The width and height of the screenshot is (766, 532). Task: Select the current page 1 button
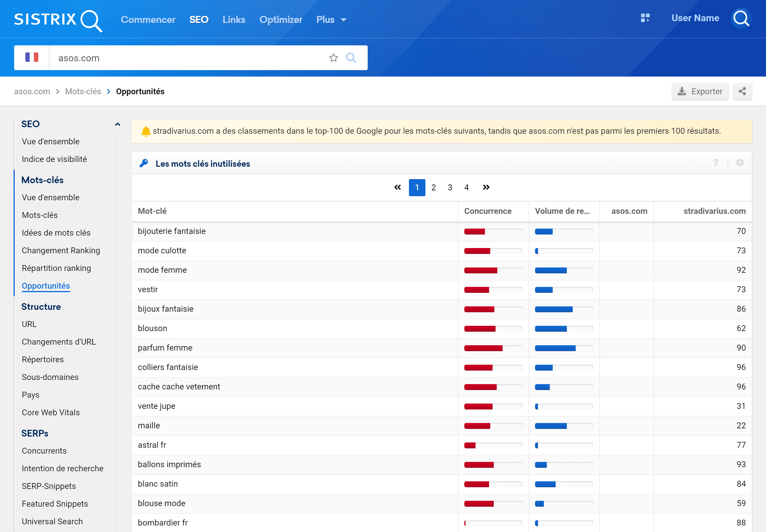click(x=417, y=187)
